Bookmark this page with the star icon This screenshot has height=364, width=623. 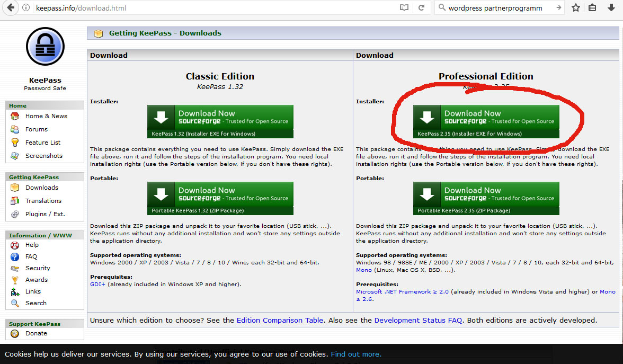(576, 7)
